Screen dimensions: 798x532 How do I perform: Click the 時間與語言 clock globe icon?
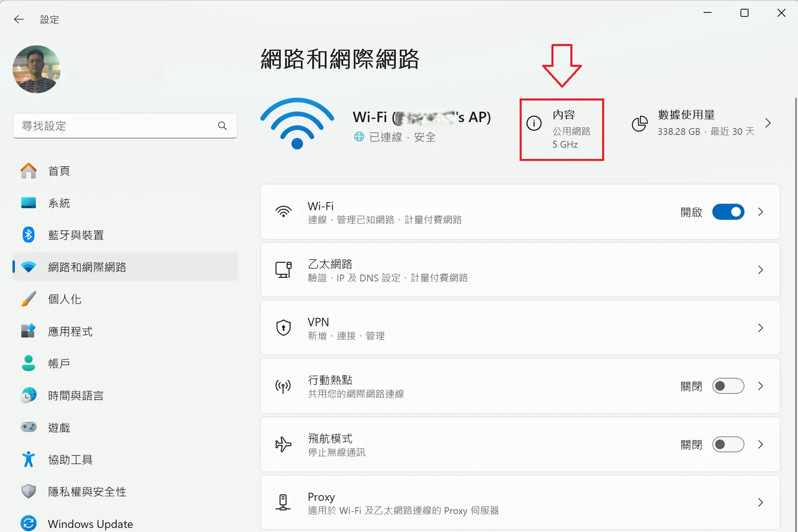(29, 395)
